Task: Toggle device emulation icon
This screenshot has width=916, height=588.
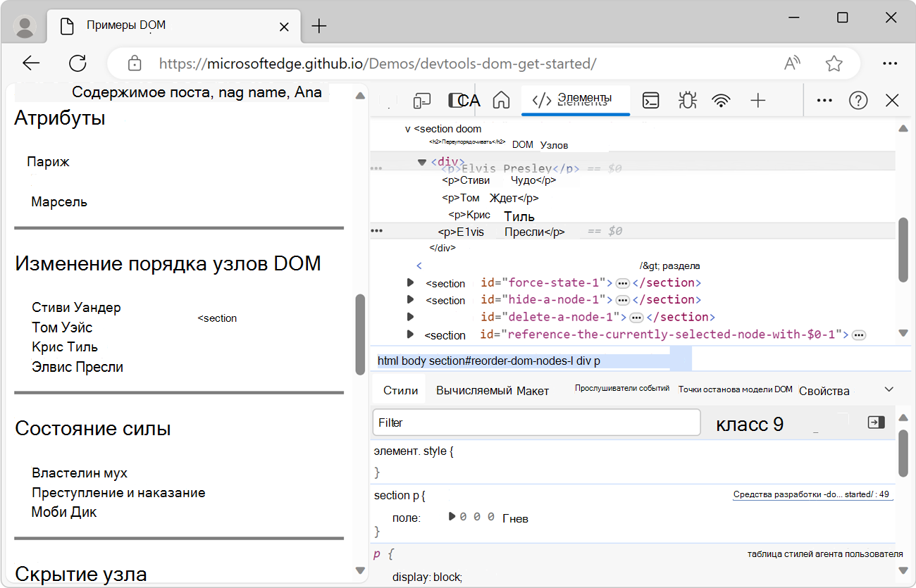Action: pos(421,101)
